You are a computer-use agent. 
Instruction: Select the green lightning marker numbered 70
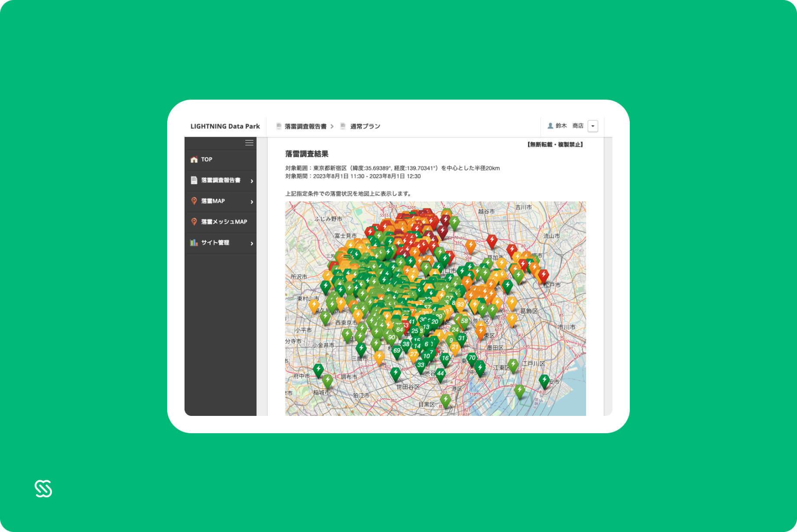(x=472, y=359)
